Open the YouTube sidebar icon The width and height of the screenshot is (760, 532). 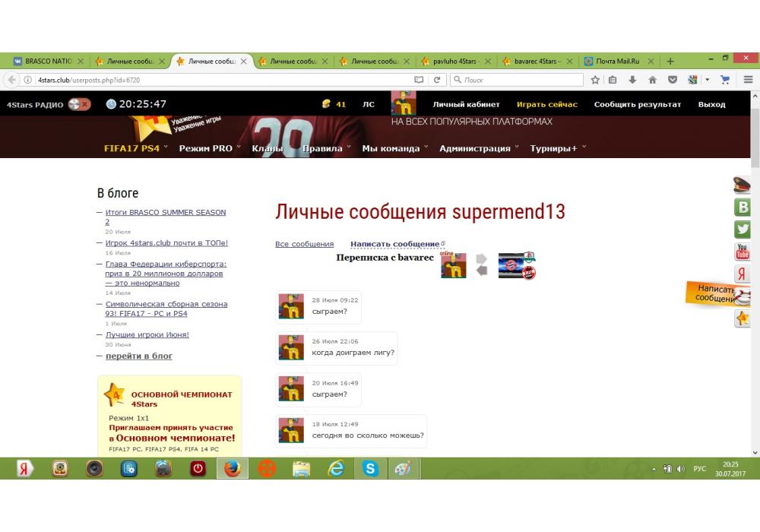pyautogui.click(x=742, y=251)
